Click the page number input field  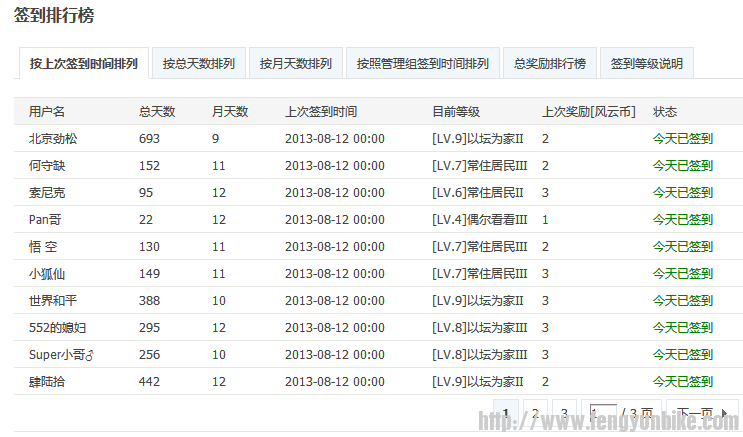[602, 413]
